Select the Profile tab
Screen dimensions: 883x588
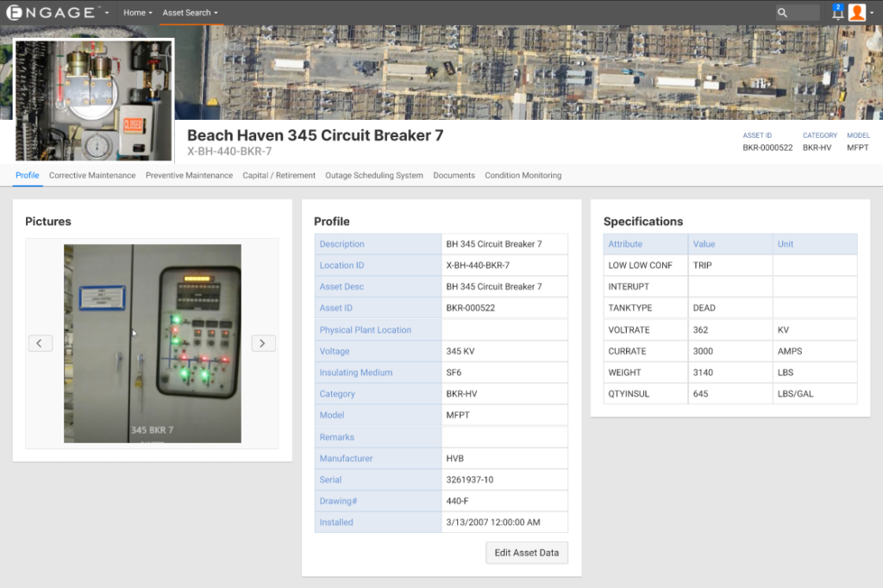28,175
